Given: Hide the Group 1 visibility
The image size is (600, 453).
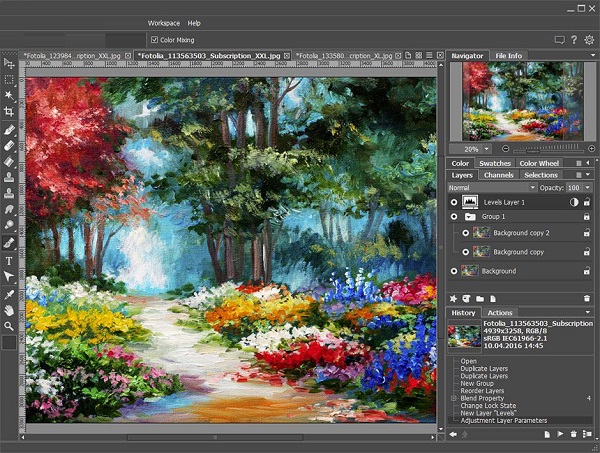Looking at the screenshot, I should pyautogui.click(x=454, y=217).
